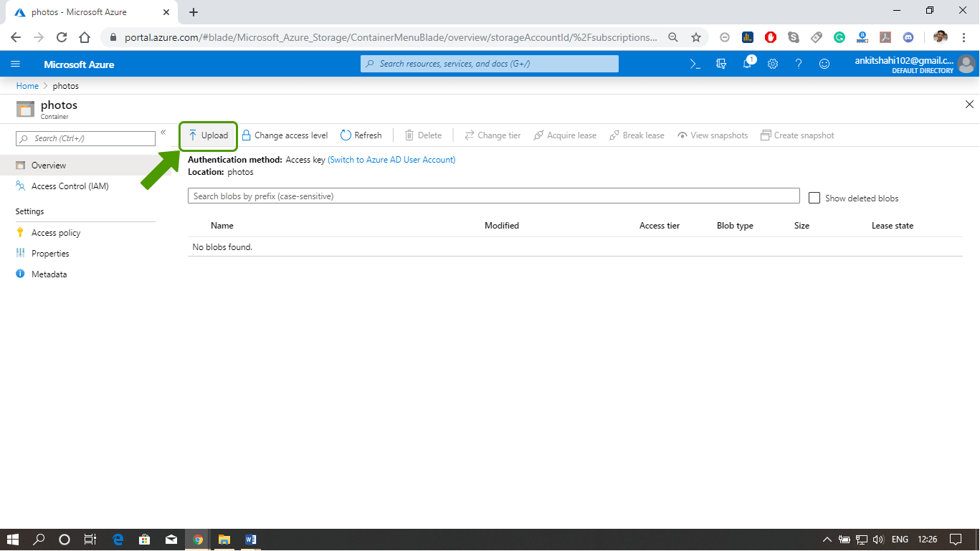
Task: Reload the page in Chrome
Action: (x=62, y=37)
